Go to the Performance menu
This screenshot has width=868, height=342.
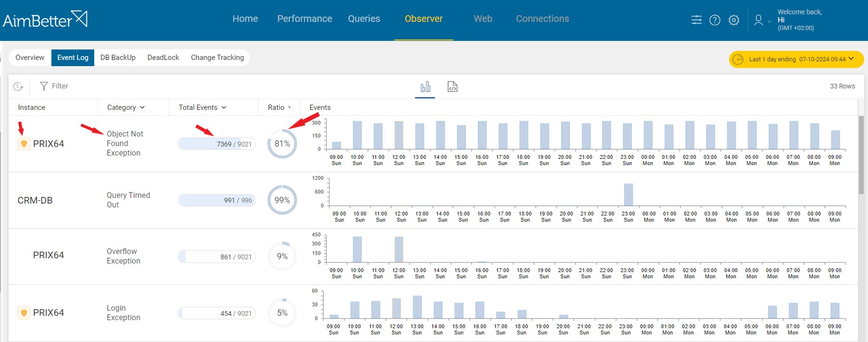[x=305, y=19]
